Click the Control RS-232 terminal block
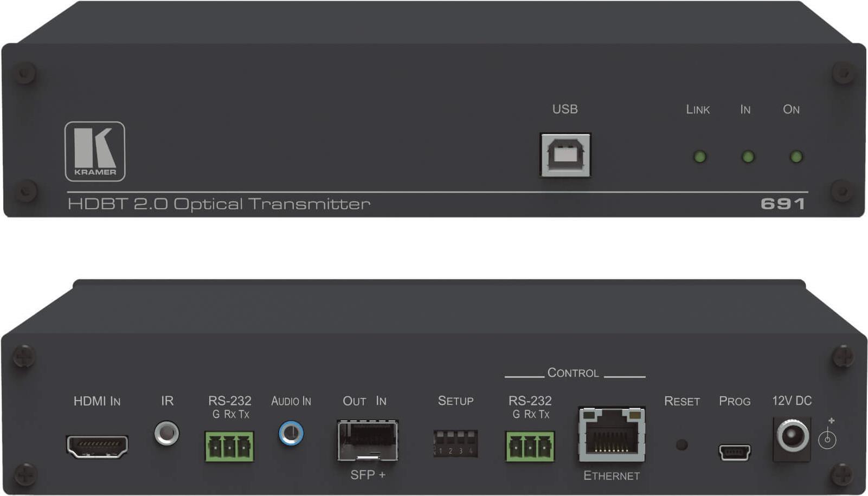868x496 pixels. [x=530, y=447]
